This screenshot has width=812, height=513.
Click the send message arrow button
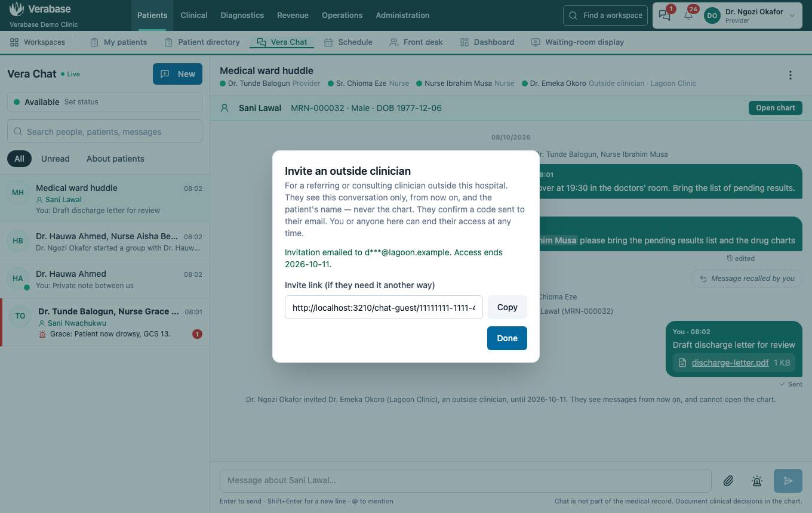point(788,481)
